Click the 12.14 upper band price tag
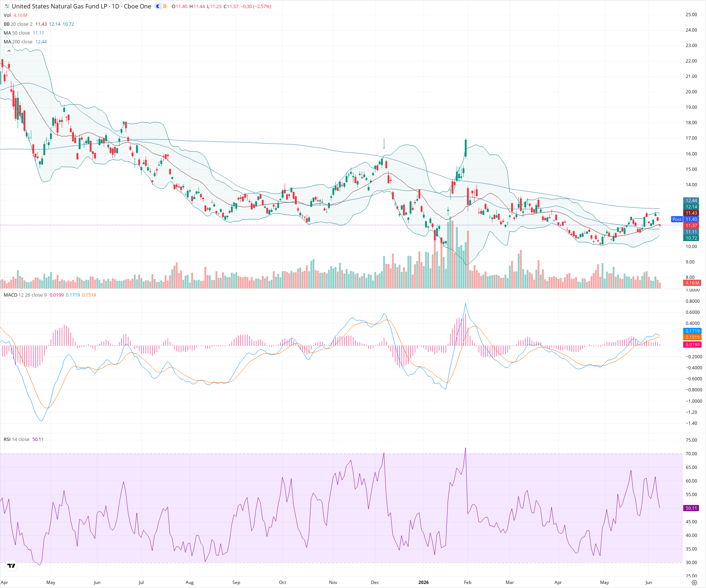This screenshot has width=706, height=588. pyautogui.click(x=691, y=207)
